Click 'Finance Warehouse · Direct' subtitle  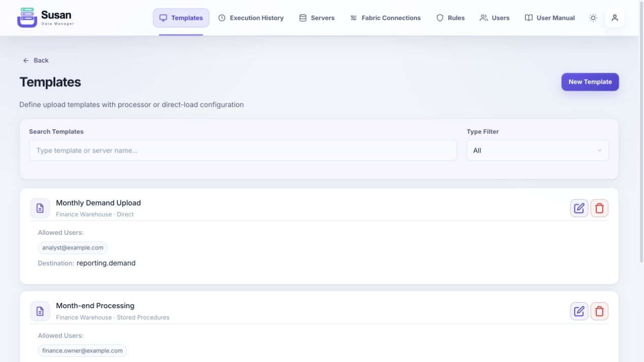pyautogui.click(x=95, y=214)
